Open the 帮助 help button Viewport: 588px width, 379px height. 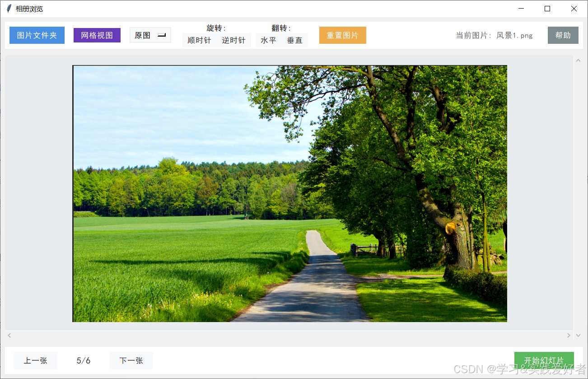[563, 35]
